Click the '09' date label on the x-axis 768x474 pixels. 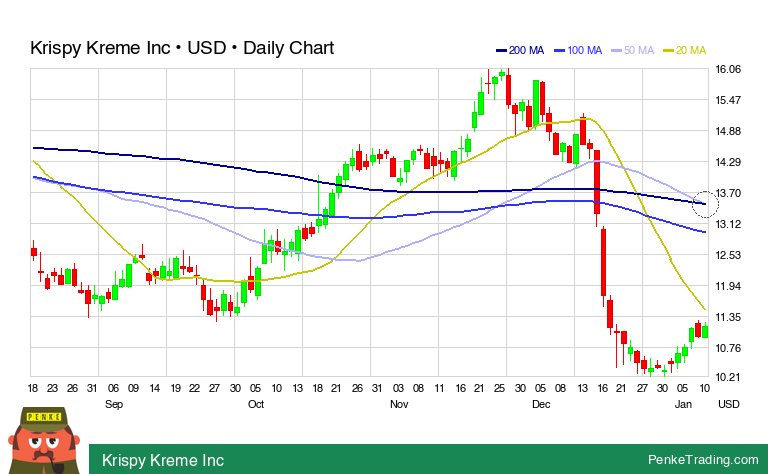point(133,388)
